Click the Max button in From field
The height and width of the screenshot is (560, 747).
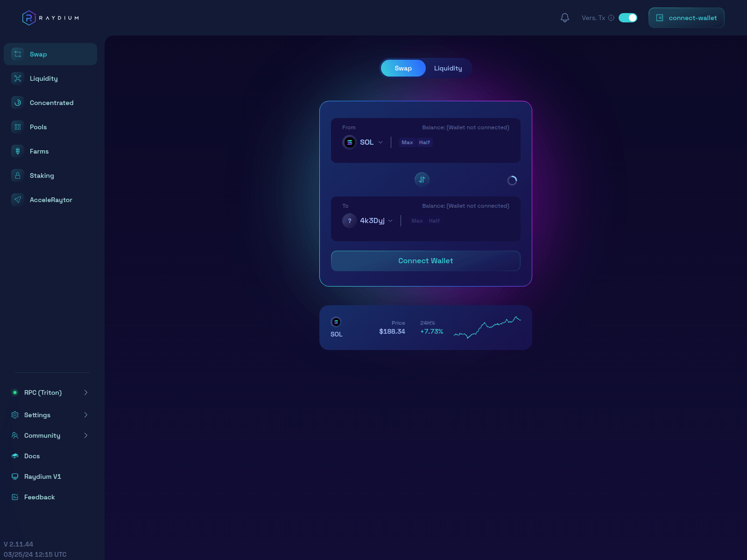click(x=407, y=142)
